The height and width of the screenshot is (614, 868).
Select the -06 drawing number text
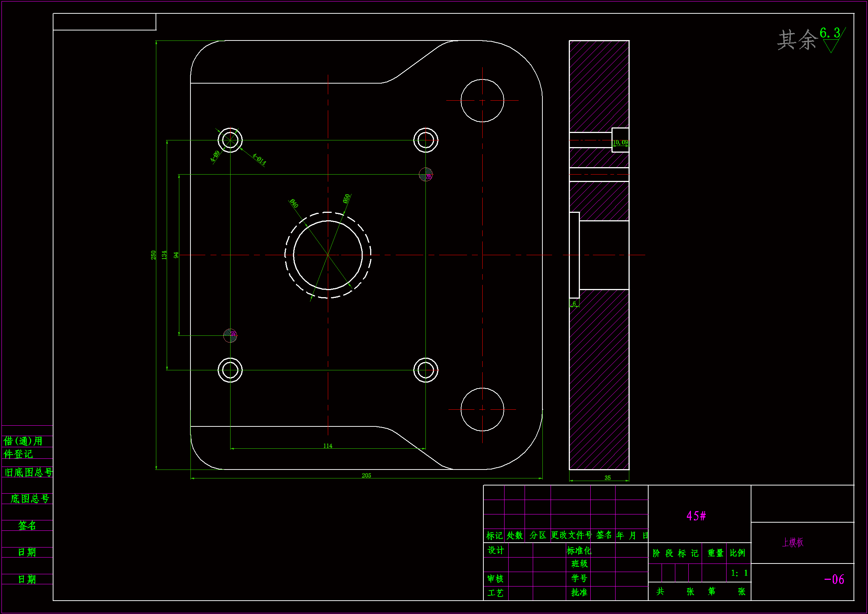coord(834,579)
